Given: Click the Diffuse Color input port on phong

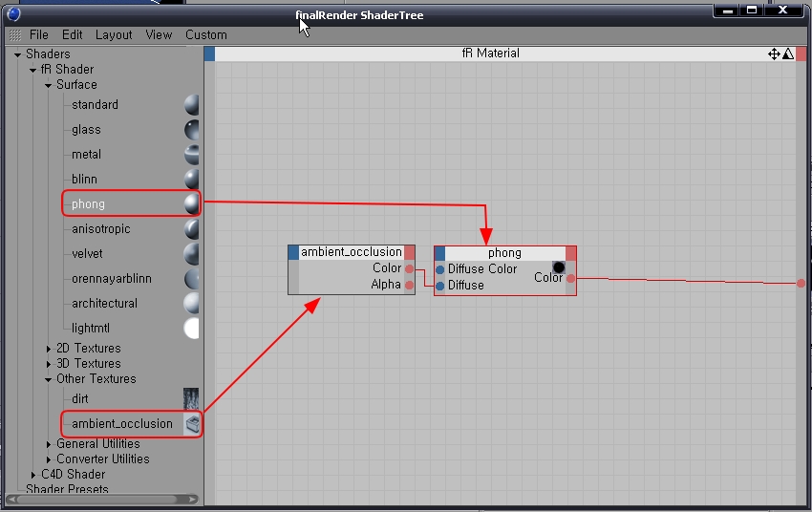Looking at the screenshot, I should pos(440,269).
